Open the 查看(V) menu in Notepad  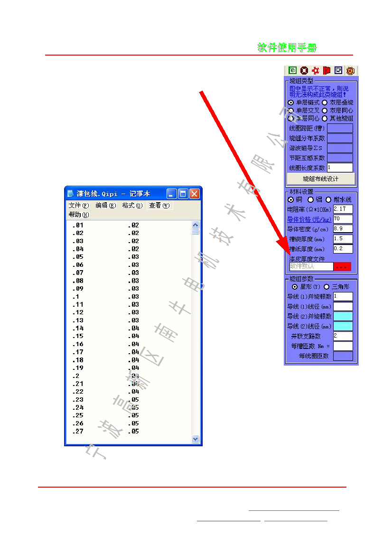[159, 205]
